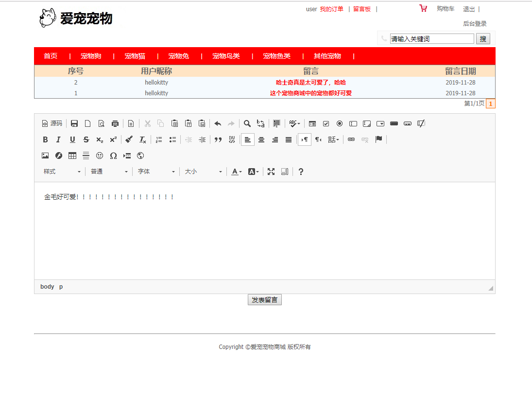The height and width of the screenshot is (399, 532).
Task: Open the 我的订单 orders link
Action: tap(333, 9)
